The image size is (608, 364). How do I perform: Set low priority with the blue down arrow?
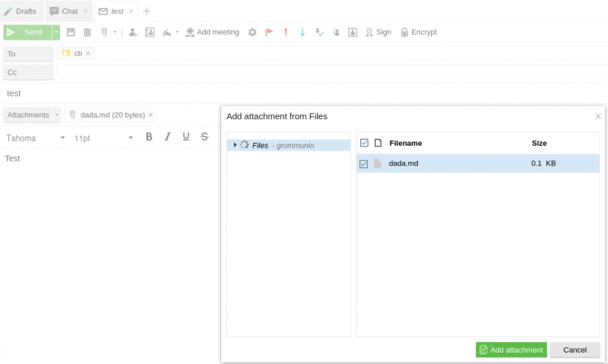click(x=302, y=33)
